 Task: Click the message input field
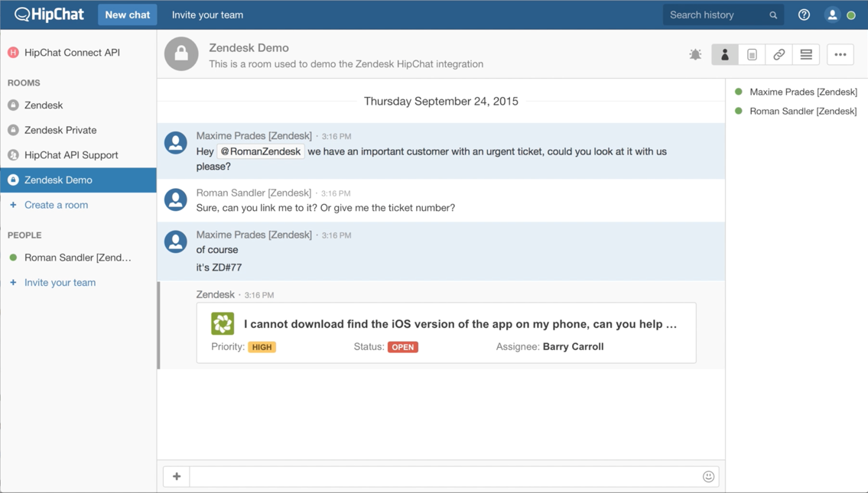444,476
